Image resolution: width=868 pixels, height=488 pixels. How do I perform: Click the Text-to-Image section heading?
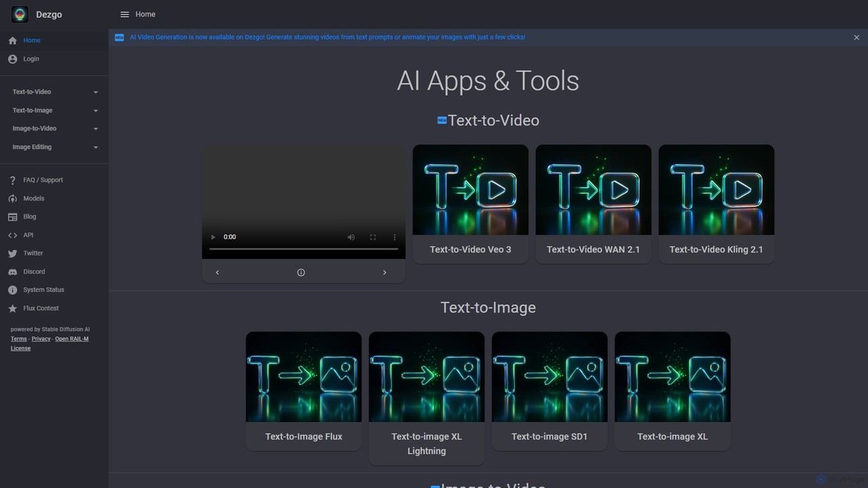point(488,308)
